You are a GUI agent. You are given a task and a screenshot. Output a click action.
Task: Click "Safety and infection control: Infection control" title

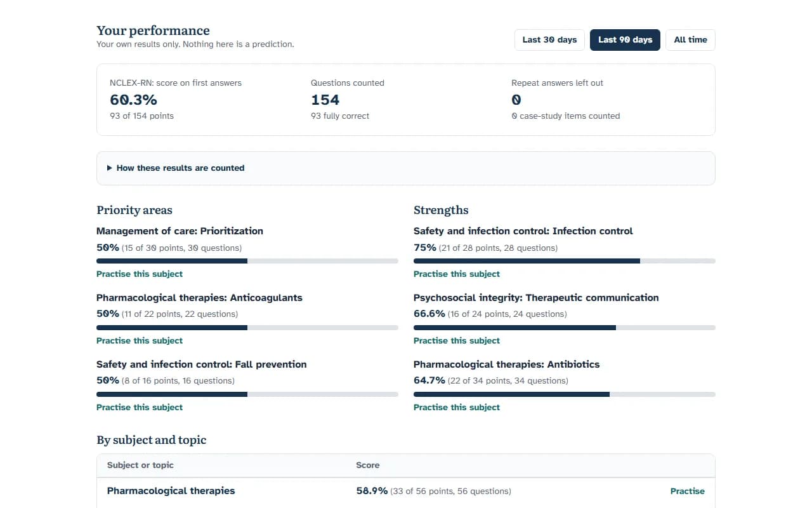click(523, 231)
